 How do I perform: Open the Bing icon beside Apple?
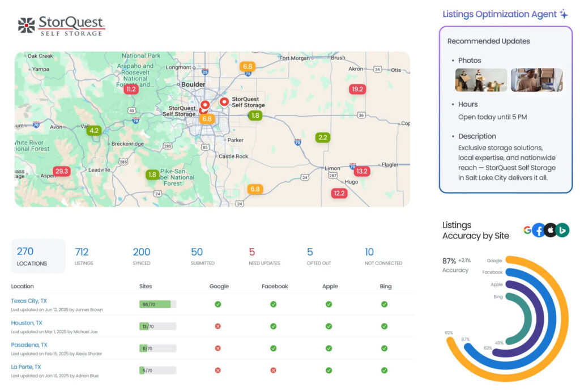click(562, 230)
